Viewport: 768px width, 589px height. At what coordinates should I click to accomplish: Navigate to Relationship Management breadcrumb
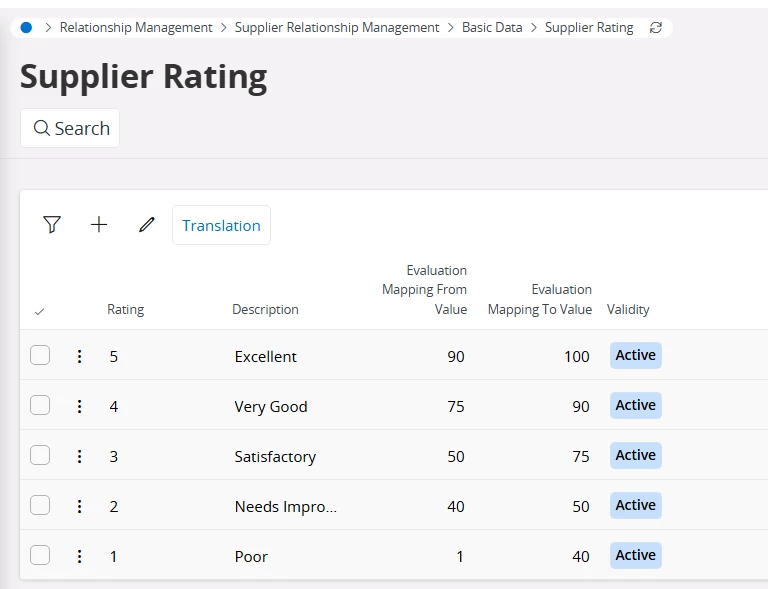click(136, 28)
